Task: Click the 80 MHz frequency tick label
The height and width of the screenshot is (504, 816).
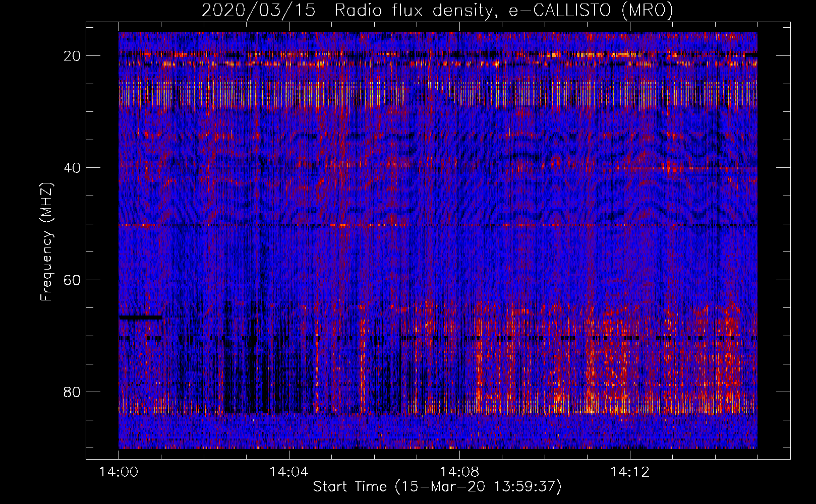Action: point(73,392)
